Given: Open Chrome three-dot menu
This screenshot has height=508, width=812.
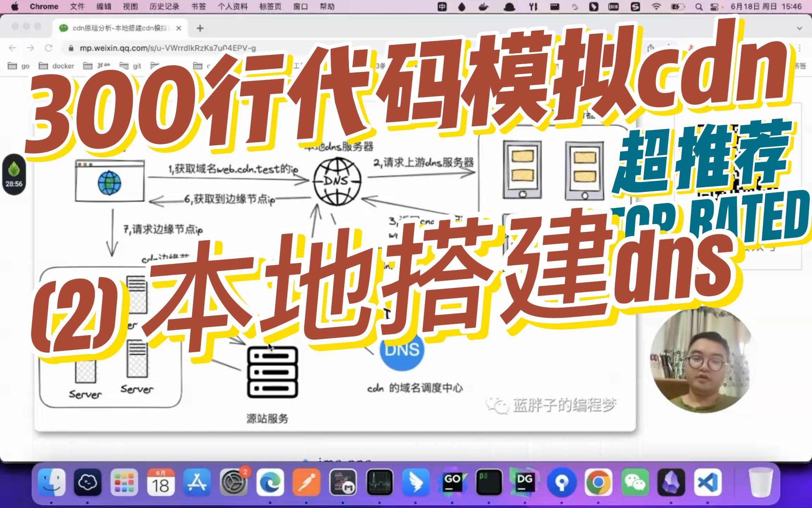Looking at the screenshot, I should tap(800, 48).
